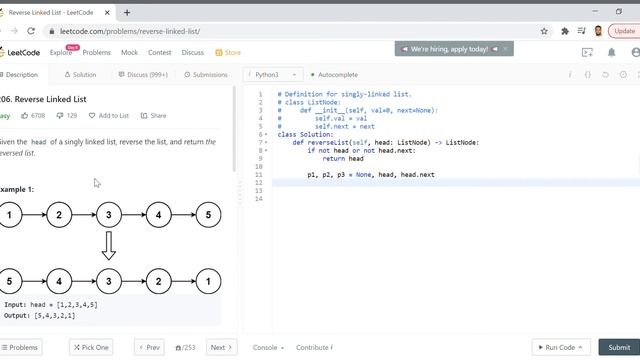Viewport: 640px width, 360px height.
Task: Click the Chrome Update button
Action: pos(624,31)
